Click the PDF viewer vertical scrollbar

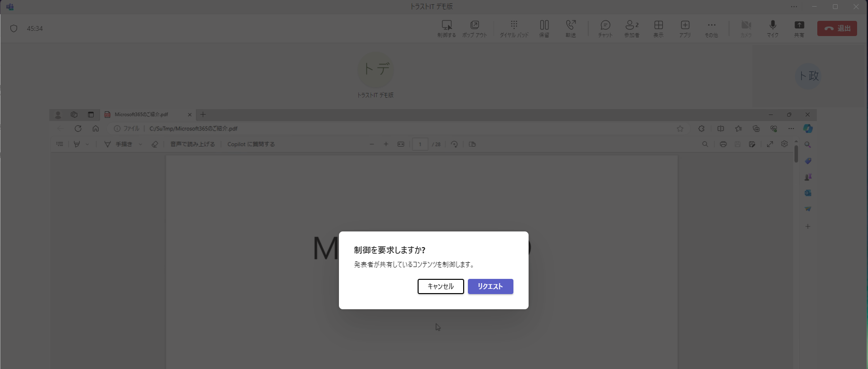point(796,155)
